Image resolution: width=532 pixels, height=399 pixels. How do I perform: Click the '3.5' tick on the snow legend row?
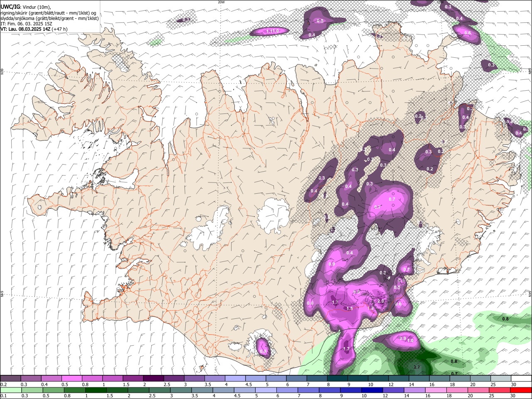207,384
